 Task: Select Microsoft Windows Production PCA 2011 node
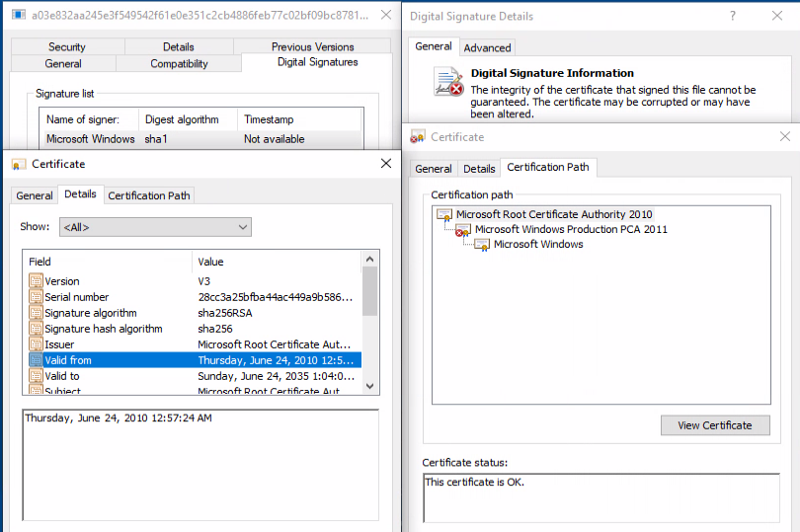pyautogui.click(x=571, y=229)
